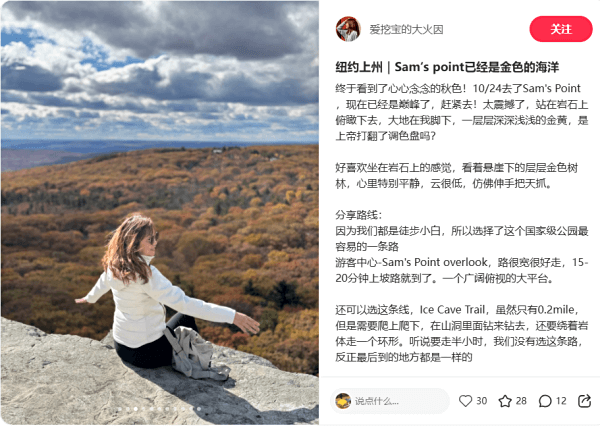
Task: Click the 关注 follow button
Action: tap(561, 29)
